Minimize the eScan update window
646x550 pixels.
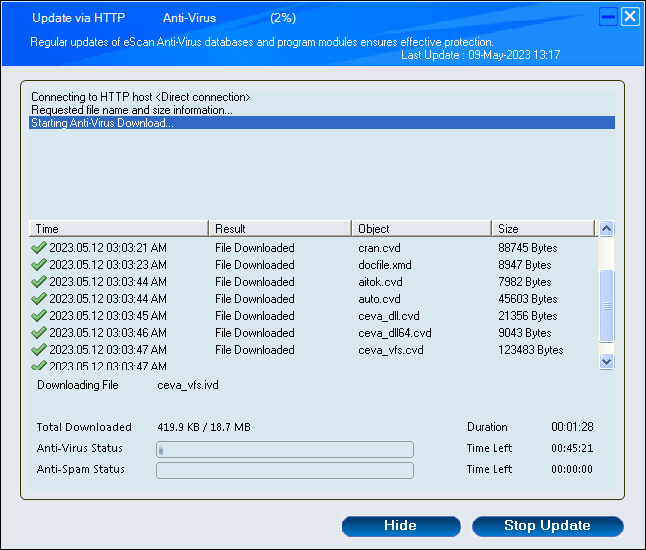(x=608, y=17)
